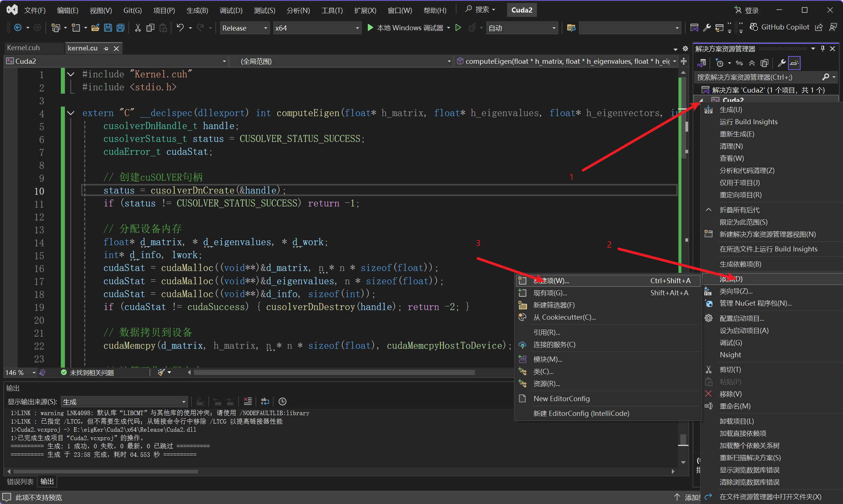Click the Open File folder icon

click(95, 28)
